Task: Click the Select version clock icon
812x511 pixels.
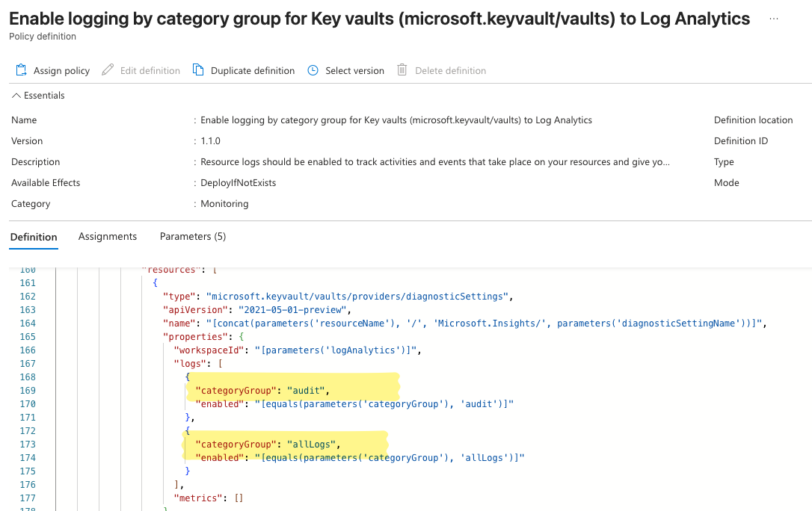Action: (x=313, y=70)
